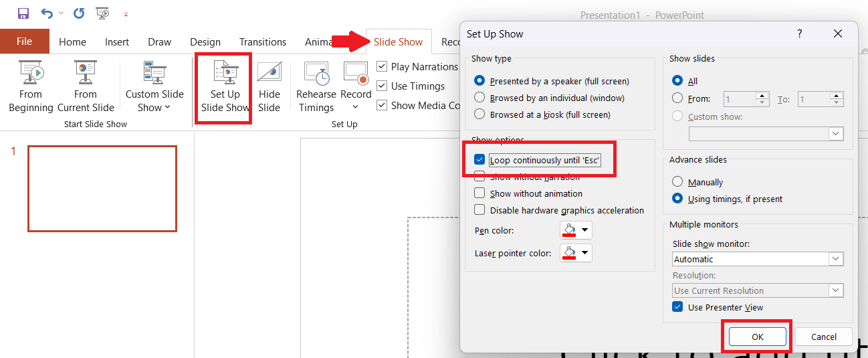Viewport: 868px width, 358px height.
Task: Click OK to confirm settings
Action: tap(757, 337)
